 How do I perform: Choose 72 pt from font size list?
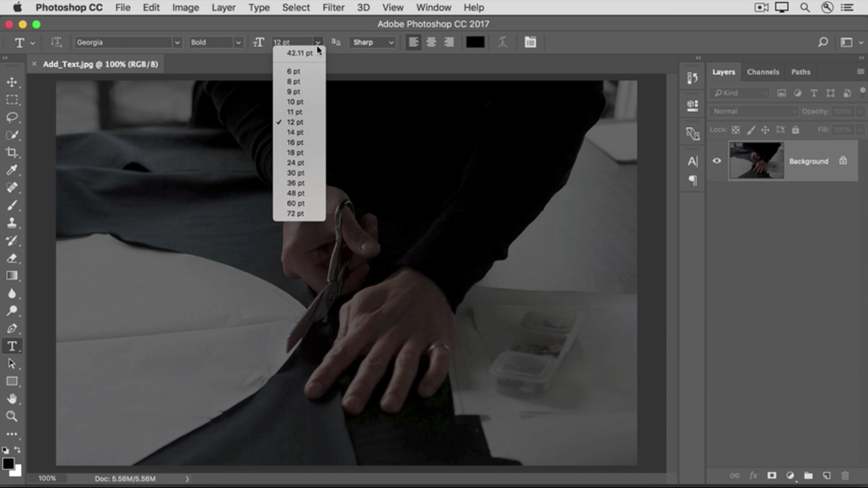click(x=295, y=213)
